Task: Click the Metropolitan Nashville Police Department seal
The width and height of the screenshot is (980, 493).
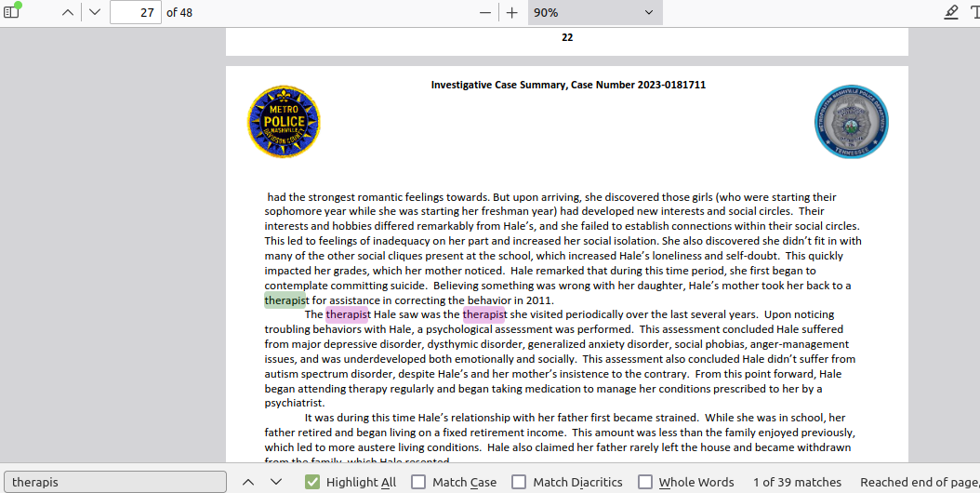Action: click(x=852, y=121)
